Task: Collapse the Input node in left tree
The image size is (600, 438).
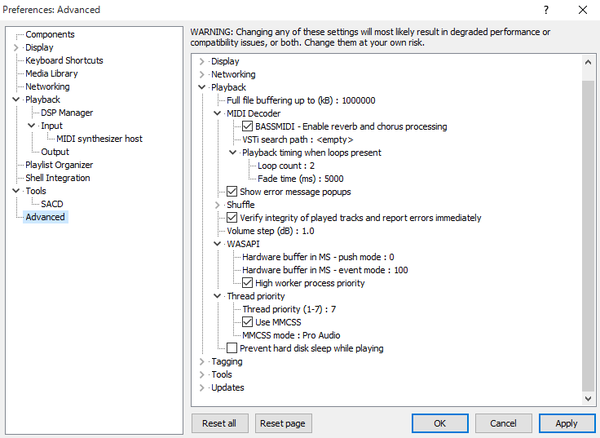Action: tap(31, 125)
